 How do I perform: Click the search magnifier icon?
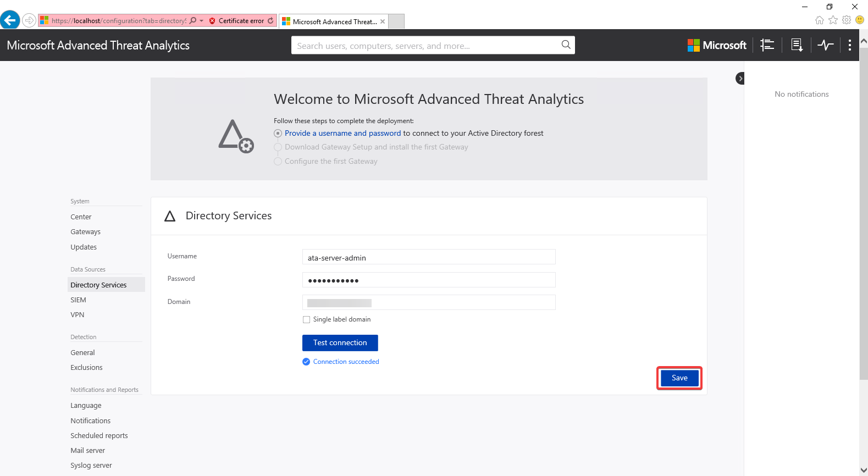566,45
